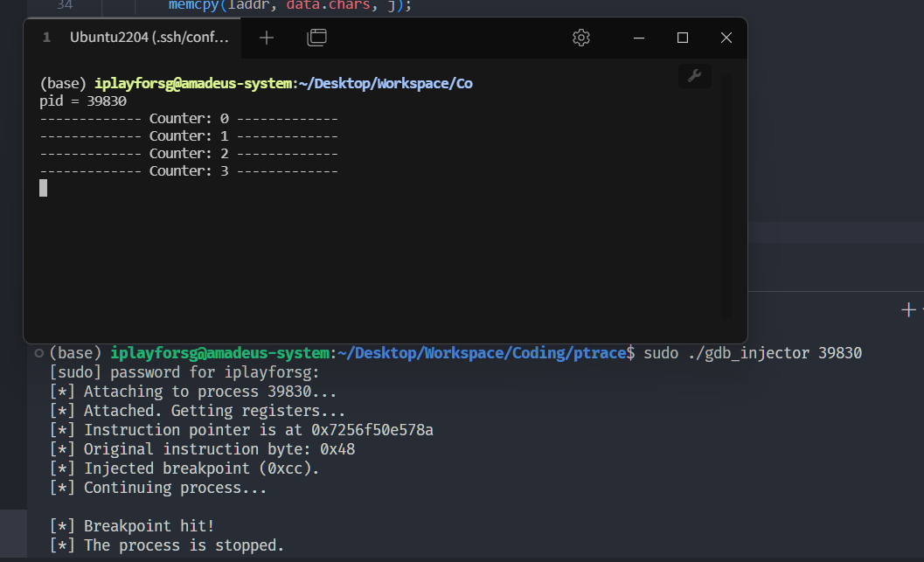Screen dimensions: 924x562
Task: Click the 'pid = 39830' line in the terminal
Action: (x=83, y=101)
